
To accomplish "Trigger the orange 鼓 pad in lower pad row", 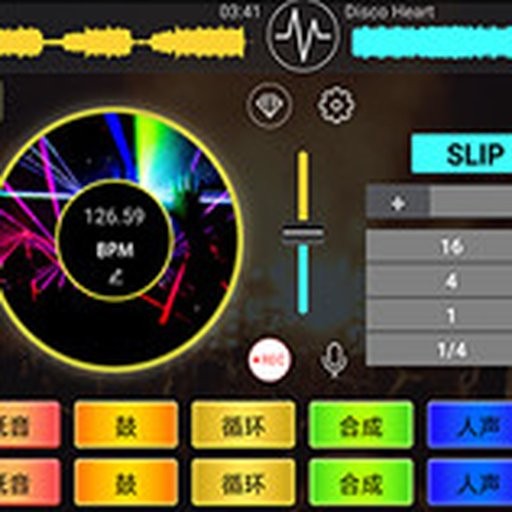I will (126, 482).
